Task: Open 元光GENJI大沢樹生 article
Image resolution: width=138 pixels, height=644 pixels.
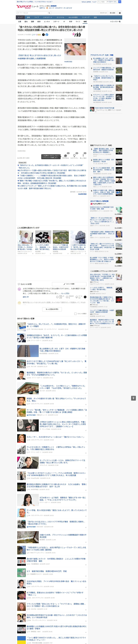Action: coord(57,582)
